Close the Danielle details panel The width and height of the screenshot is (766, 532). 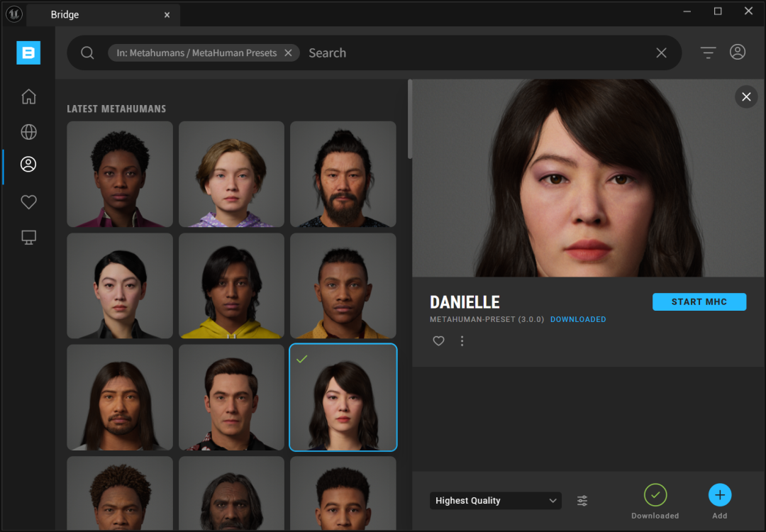click(x=746, y=96)
